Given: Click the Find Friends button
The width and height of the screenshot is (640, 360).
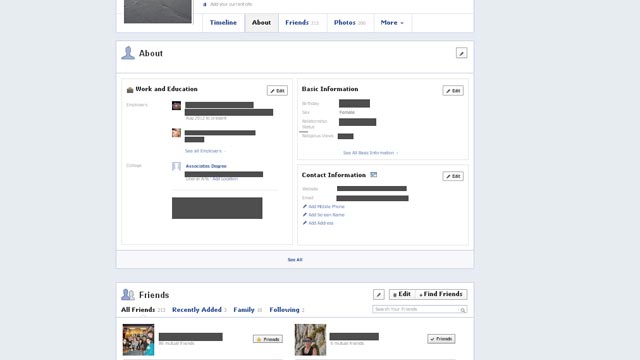Looking at the screenshot, I should tap(441, 294).
